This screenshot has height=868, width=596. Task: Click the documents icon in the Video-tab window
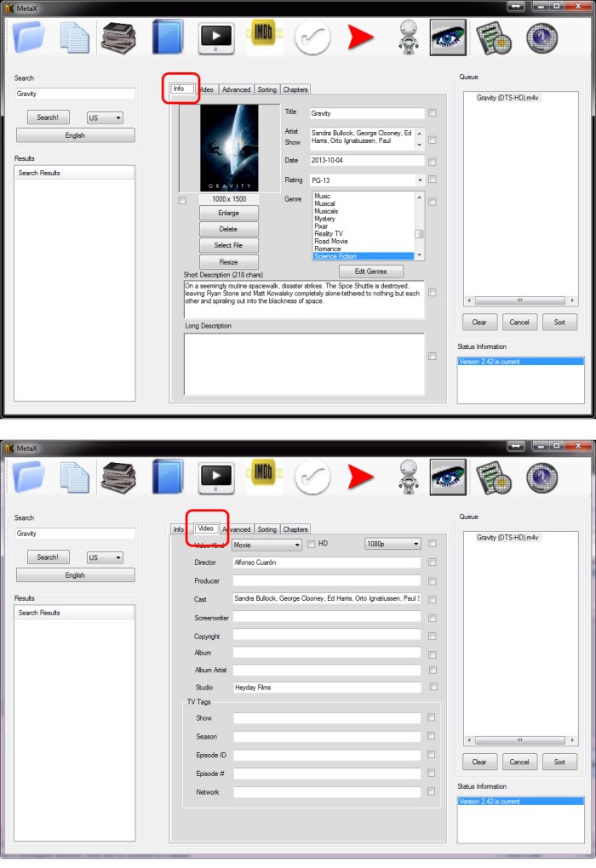[74, 477]
